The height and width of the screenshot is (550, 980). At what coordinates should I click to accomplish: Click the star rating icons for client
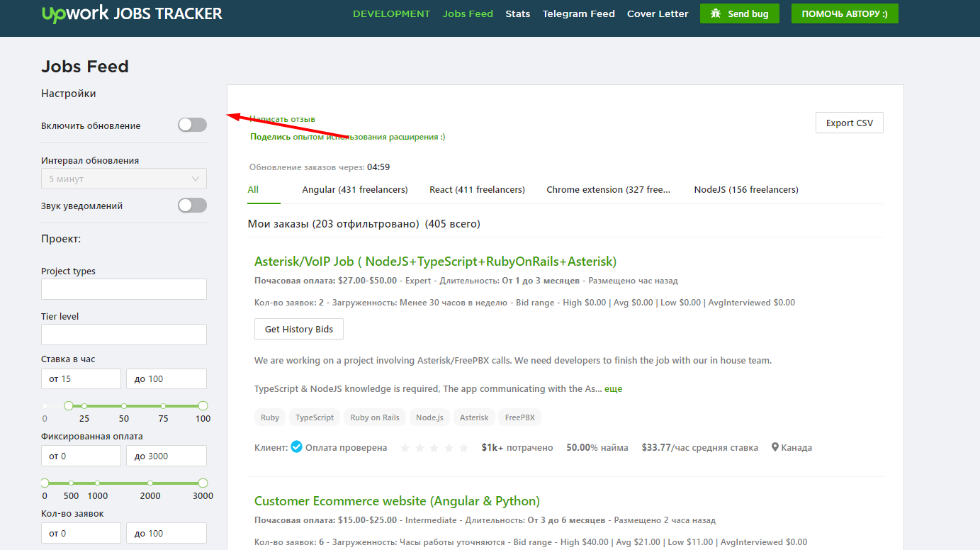click(434, 448)
